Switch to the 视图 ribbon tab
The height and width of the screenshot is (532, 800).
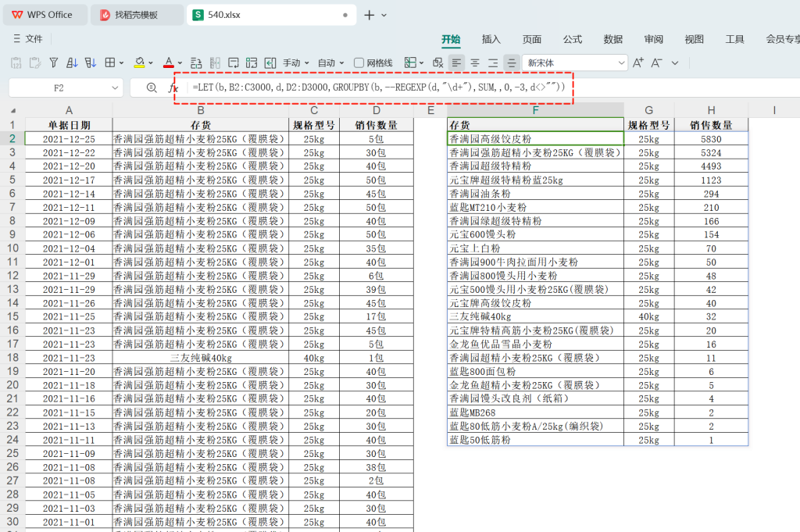(x=694, y=39)
